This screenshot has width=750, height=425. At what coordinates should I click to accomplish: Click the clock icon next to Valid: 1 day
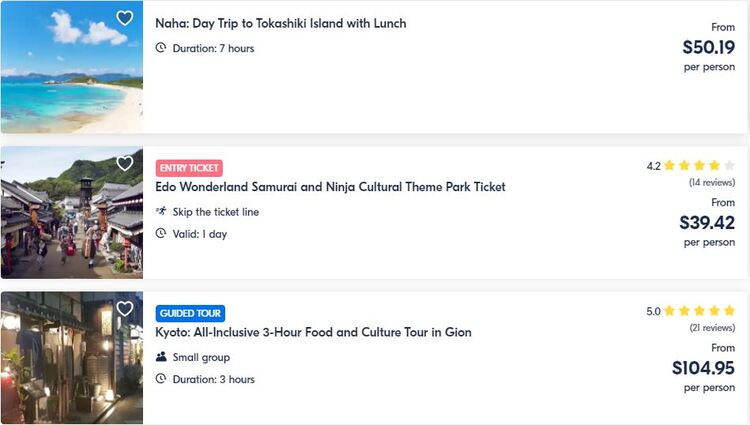click(x=161, y=233)
